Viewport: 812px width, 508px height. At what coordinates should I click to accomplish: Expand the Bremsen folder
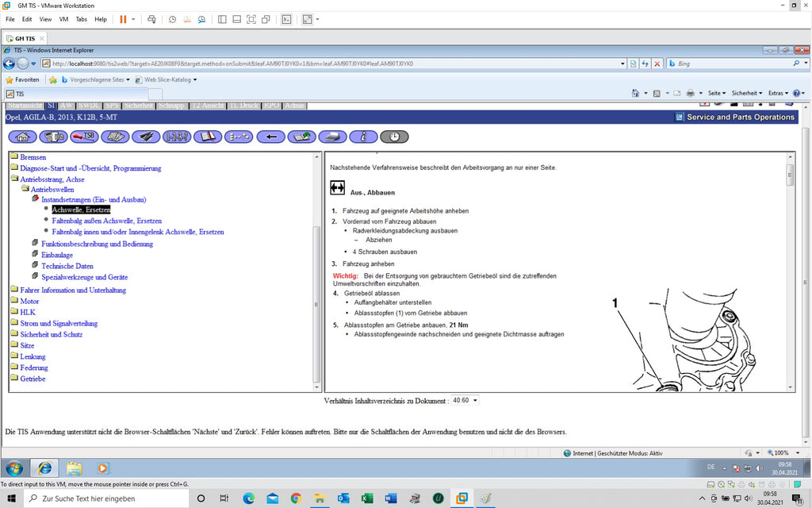[x=14, y=156]
